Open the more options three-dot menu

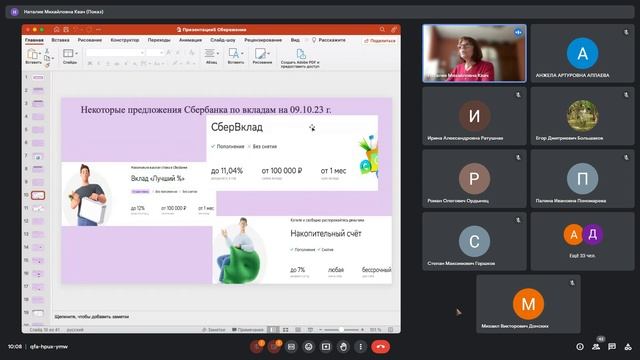point(360,347)
